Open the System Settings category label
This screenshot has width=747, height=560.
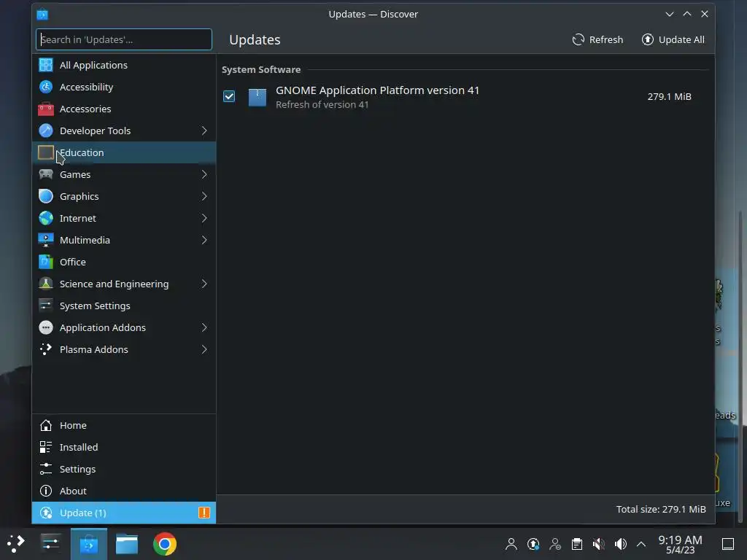coord(95,306)
